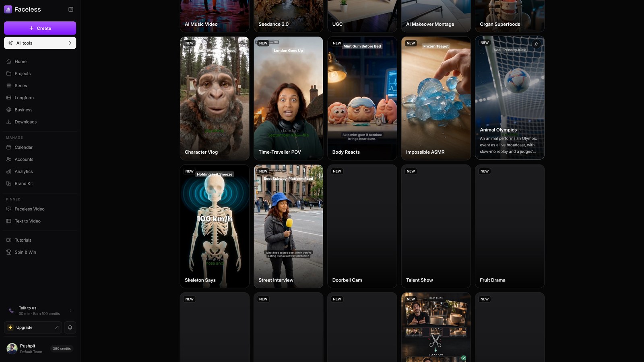Image resolution: width=644 pixels, height=362 pixels.
Task: Click the Home icon in sidebar
Action: [x=9, y=62]
